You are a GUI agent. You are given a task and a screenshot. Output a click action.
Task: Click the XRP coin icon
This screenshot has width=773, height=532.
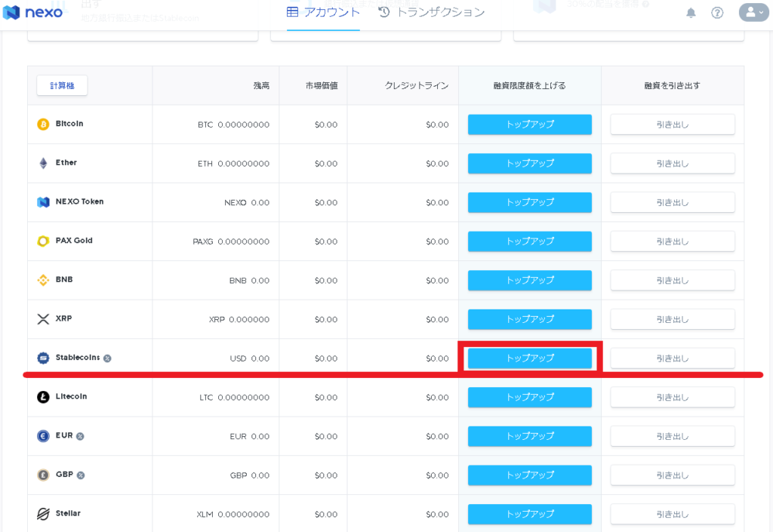coord(43,319)
